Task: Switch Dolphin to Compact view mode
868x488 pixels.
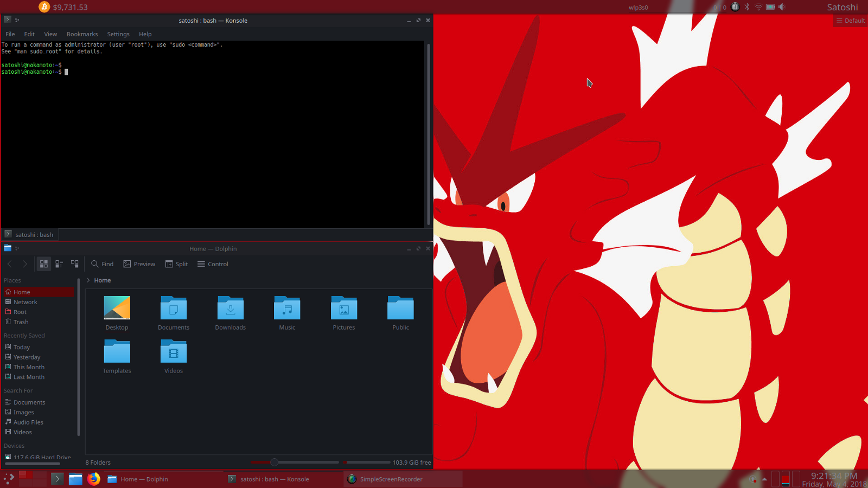Action: point(59,264)
